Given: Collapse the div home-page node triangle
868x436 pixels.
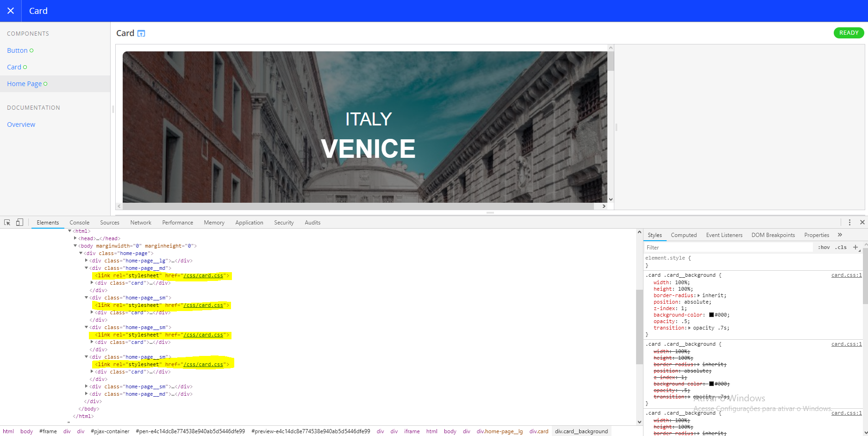Looking at the screenshot, I should [81, 253].
